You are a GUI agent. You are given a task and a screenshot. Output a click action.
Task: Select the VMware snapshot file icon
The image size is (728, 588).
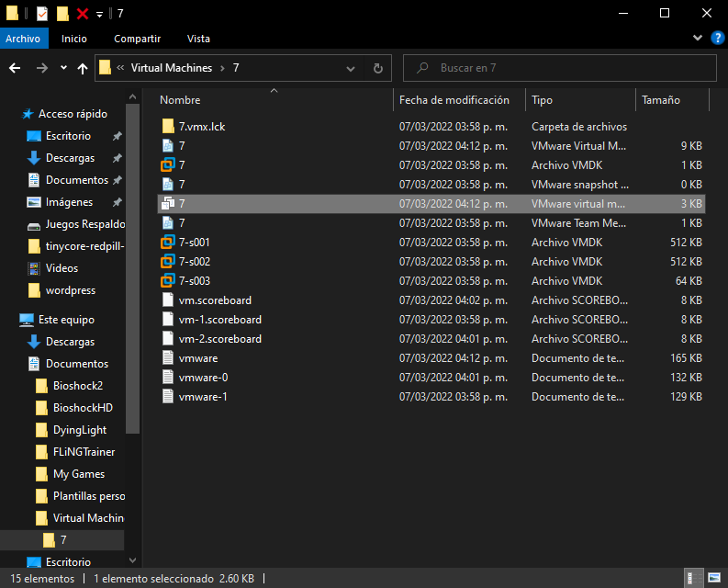tap(168, 185)
